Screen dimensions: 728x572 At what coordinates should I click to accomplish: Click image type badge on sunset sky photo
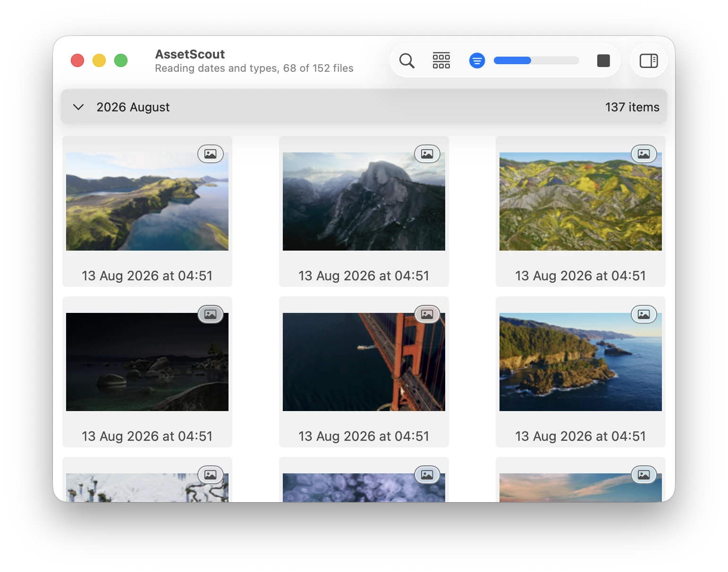644,475
